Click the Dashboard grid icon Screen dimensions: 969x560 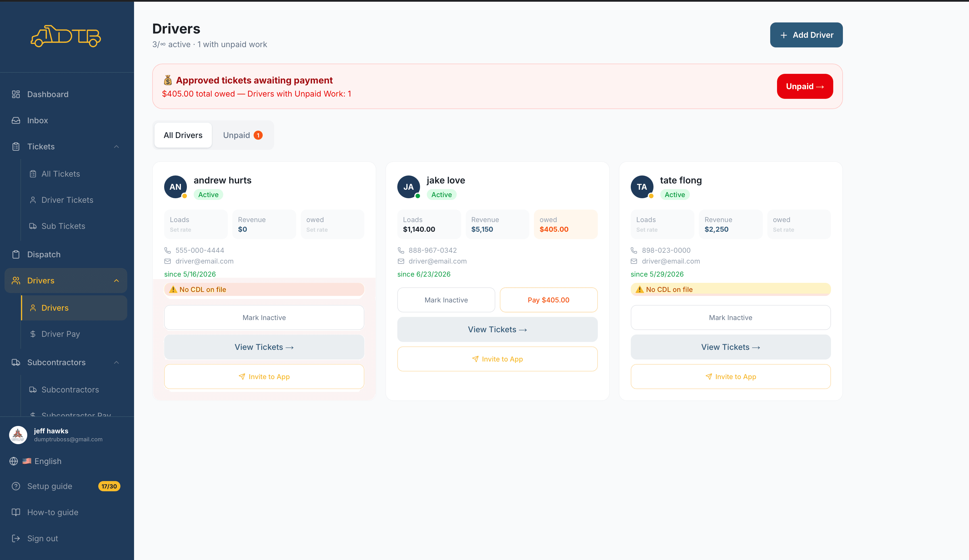(16, 94)
